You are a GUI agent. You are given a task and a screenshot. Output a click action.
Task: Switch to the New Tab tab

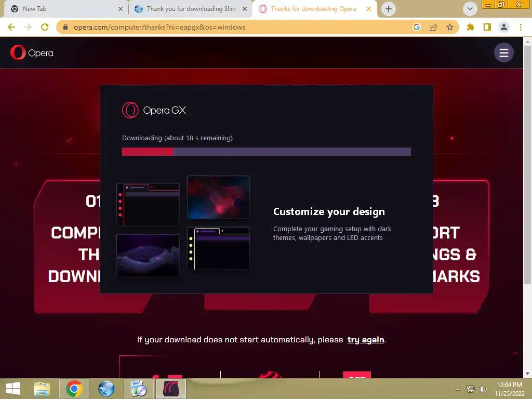tap(65, 9)
